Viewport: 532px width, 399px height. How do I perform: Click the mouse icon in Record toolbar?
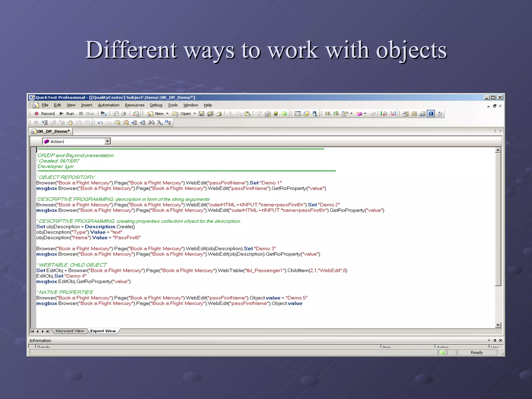point(116,114)
